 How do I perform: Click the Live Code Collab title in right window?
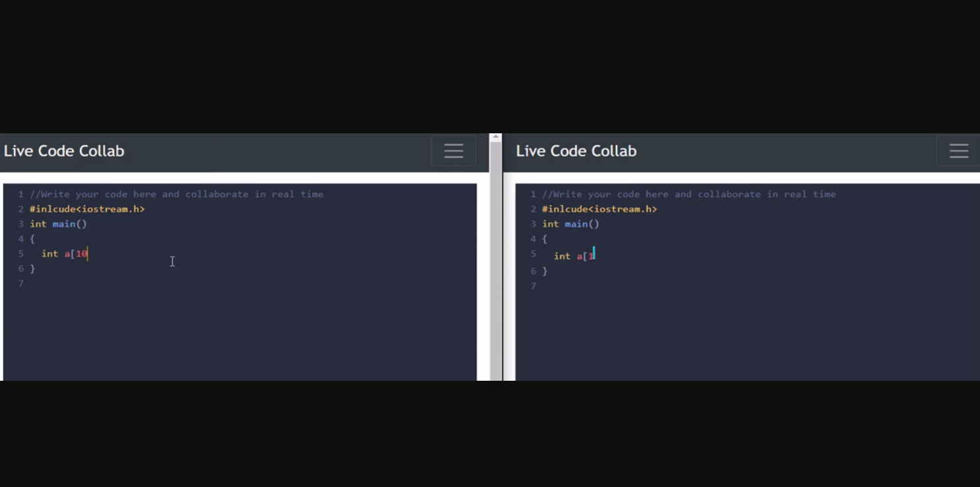click(576, 151)
